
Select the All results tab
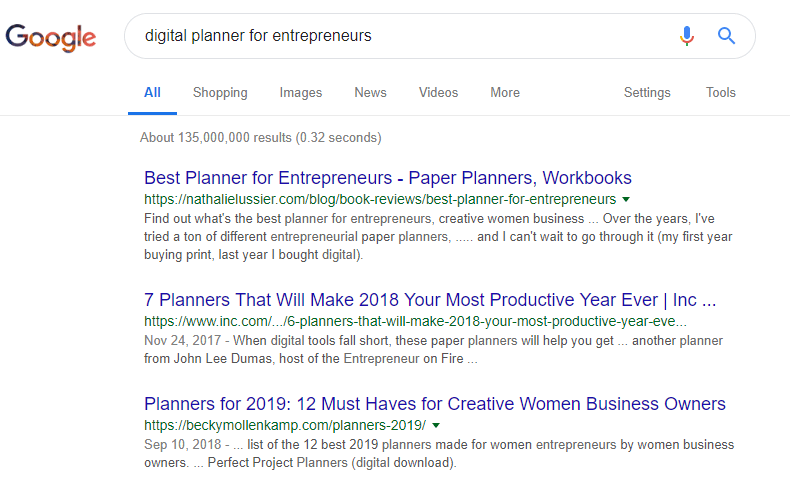click(x=152, y=93)
